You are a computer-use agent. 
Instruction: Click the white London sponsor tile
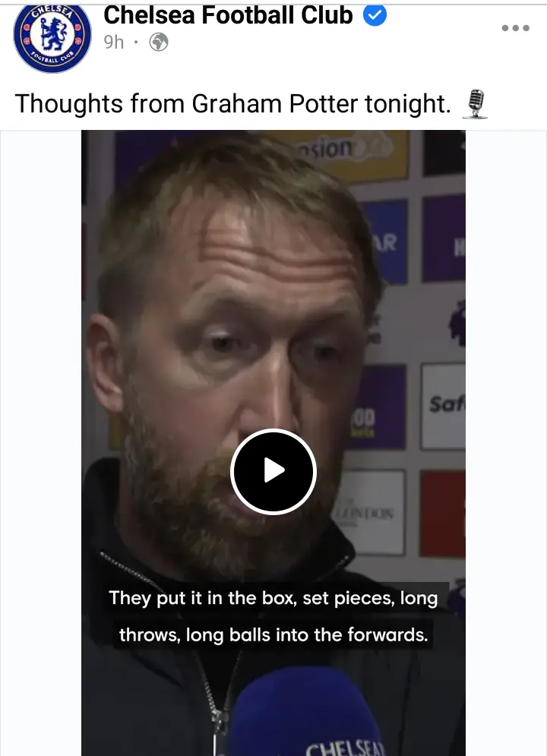pos(371,512)
